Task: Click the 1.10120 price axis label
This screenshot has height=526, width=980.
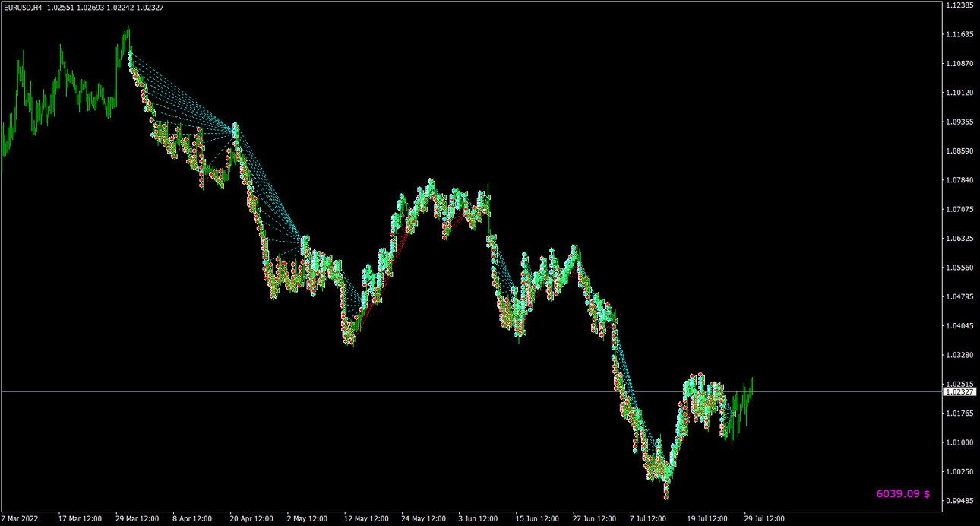Action: pyautogui.click(x=959, y=93)
